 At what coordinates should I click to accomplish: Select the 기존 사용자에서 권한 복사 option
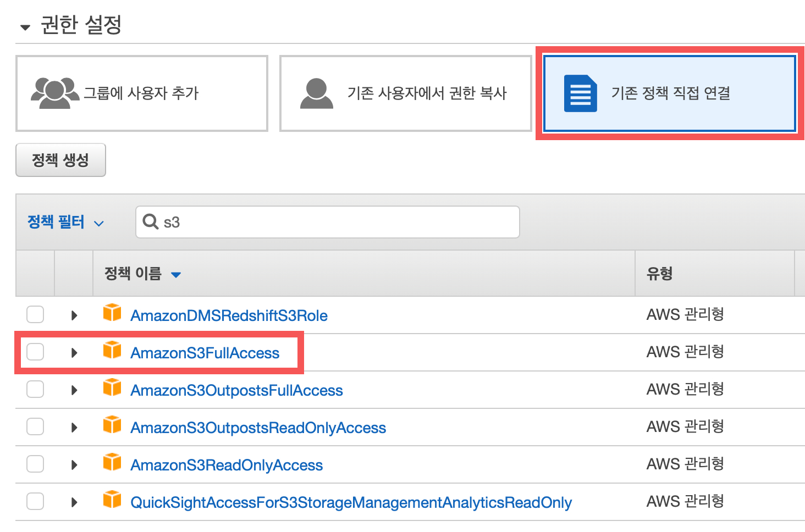coord(406,93)
